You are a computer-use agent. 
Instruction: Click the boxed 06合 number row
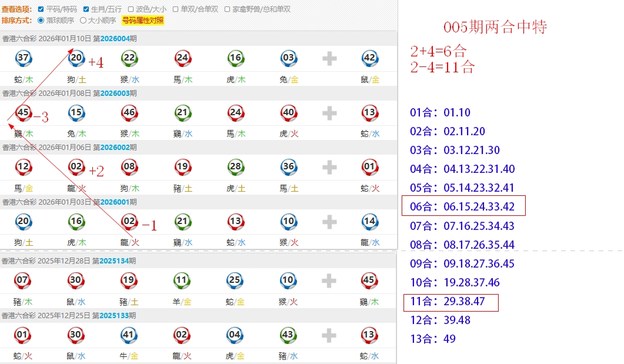pyautogui.click(x=463, y=206)
